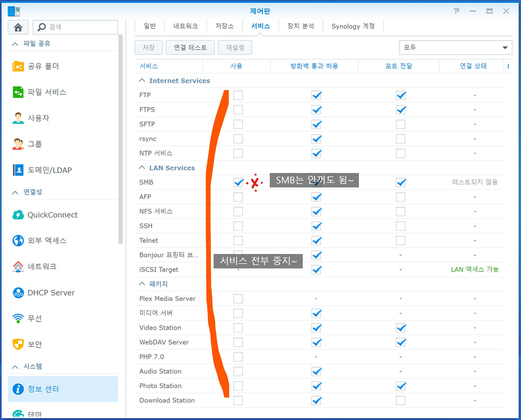Open the DHCP Server icon

pyautogui.click(x=18, y=293)
